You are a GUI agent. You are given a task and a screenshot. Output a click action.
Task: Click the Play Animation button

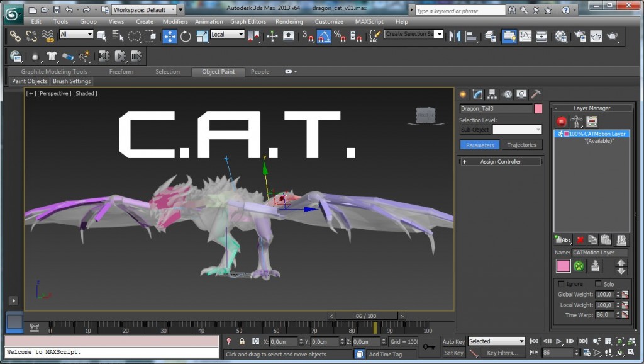pyautogui.click(x=558, y=341)
